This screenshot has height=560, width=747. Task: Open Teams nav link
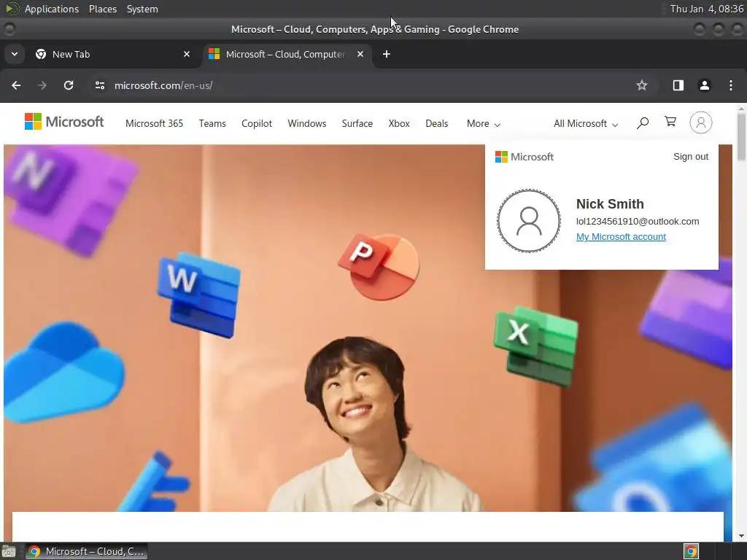click(x=212, y=123)
